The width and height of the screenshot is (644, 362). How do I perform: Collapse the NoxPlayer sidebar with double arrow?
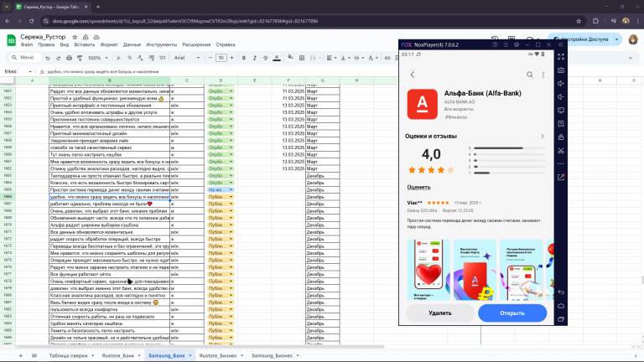561,44
